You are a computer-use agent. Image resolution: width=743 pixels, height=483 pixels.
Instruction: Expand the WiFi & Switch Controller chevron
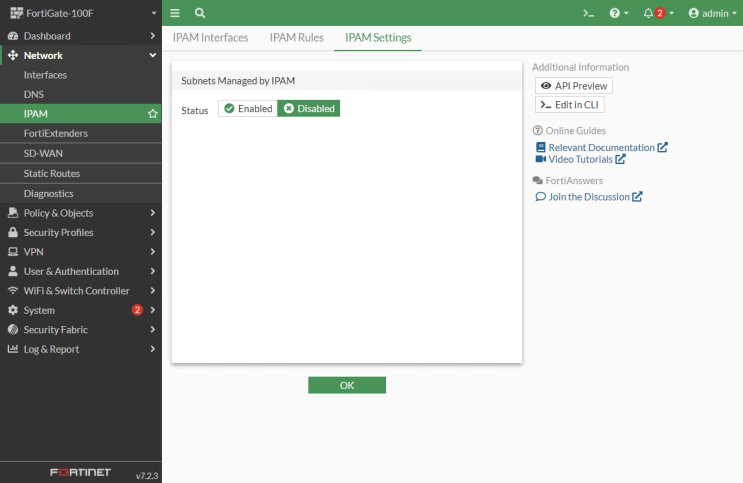click(x=153, y=291)
